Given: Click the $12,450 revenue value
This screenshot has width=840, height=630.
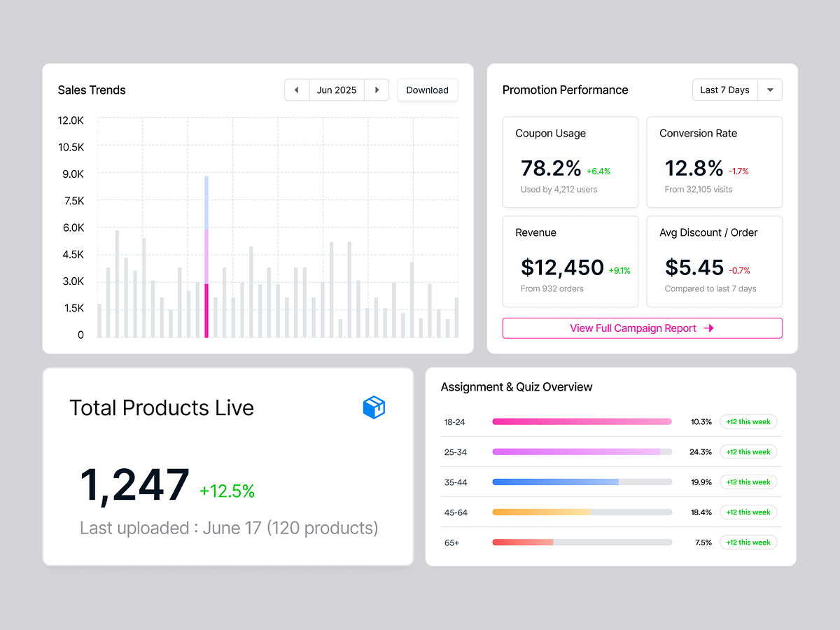Looking at the screenshot, I should (563, 267).
